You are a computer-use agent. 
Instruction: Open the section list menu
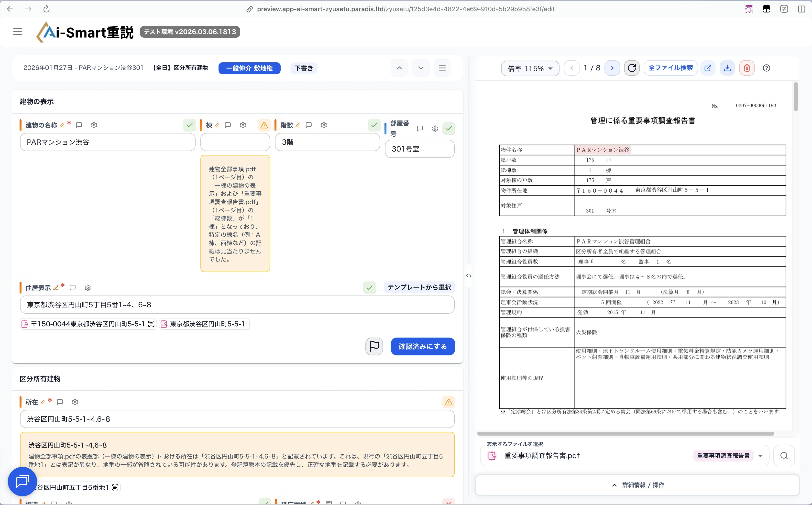coord(442,68)
